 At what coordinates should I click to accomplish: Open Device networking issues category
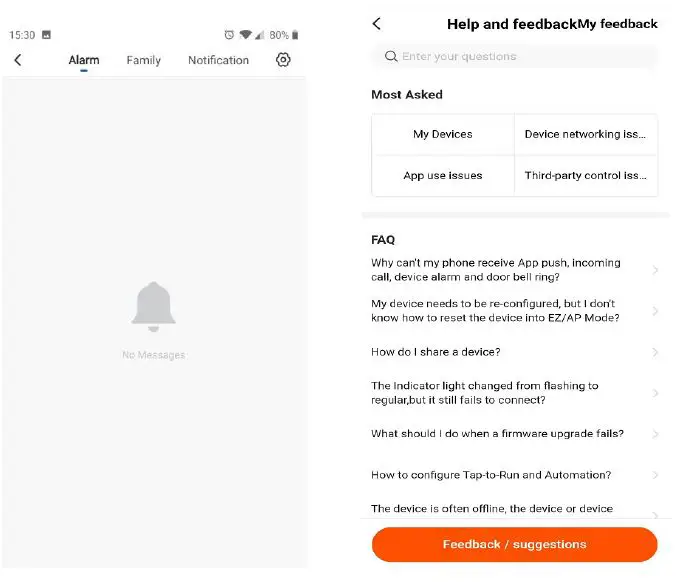[586, 134]
